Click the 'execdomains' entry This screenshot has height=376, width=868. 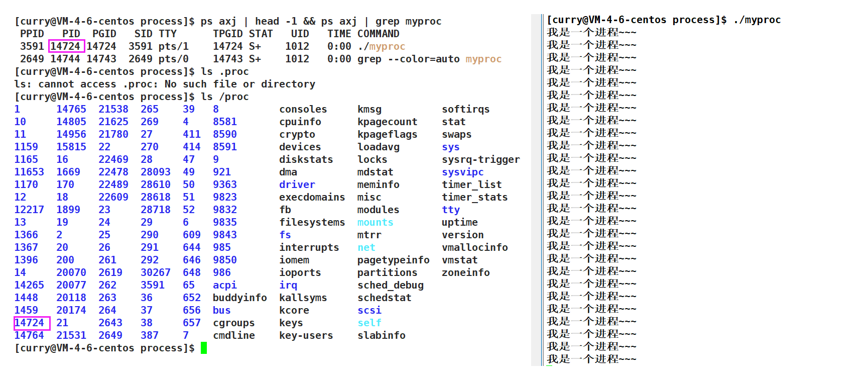(x=312, y=198)
